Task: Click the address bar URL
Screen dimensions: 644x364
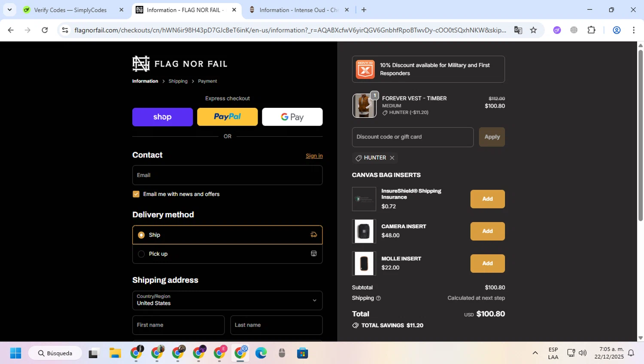Action: [x=290, y=30]
